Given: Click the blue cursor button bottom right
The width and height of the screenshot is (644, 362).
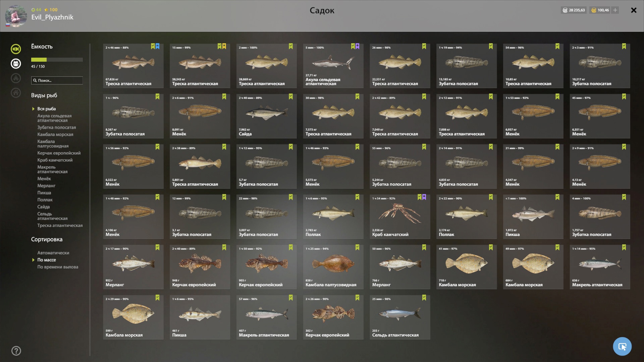Looking at the screenshot, I should [x=622, y=346].
